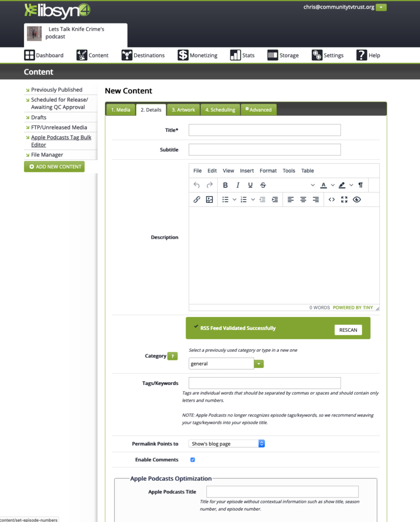Image resolution: width=420 pixels, height=522 pixels.
Task: Switch editor to fullscreen mode
Action: tap(344, 199)
